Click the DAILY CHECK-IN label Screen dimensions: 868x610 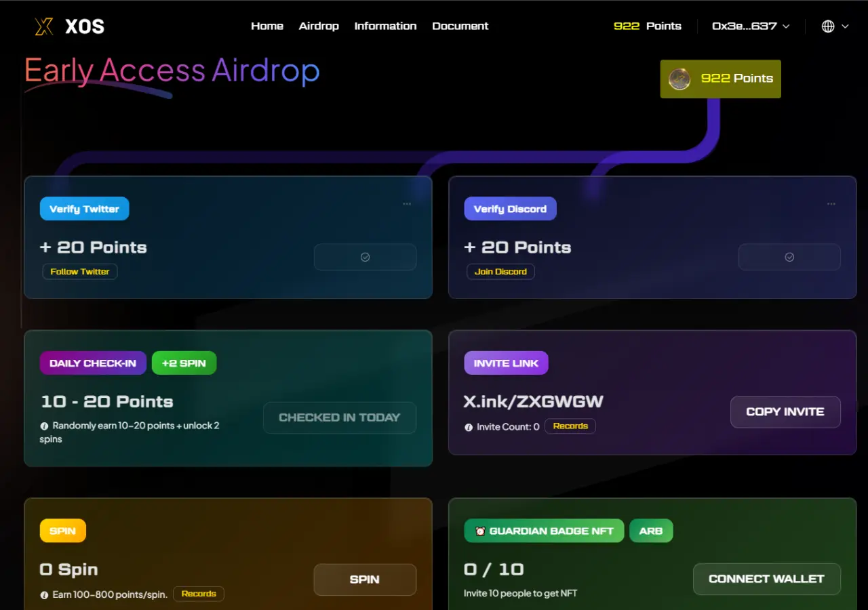click(x=93, y=363)
